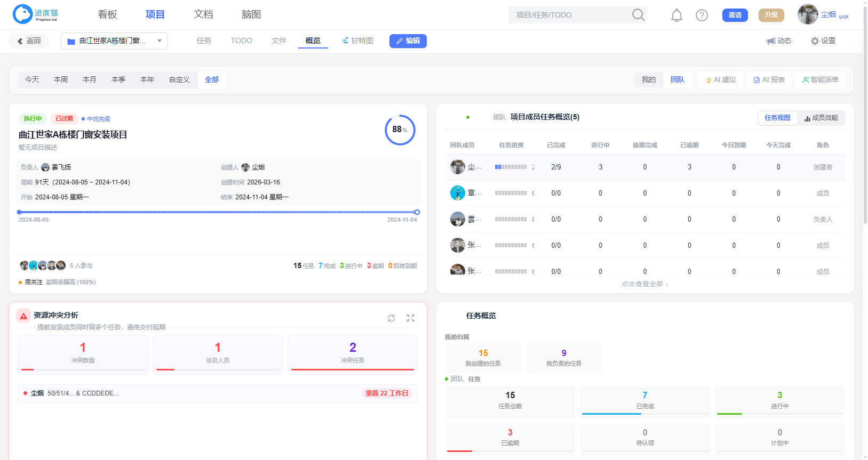Click the 邀请 invite button
868x460 pixels.
coord(735,15)
